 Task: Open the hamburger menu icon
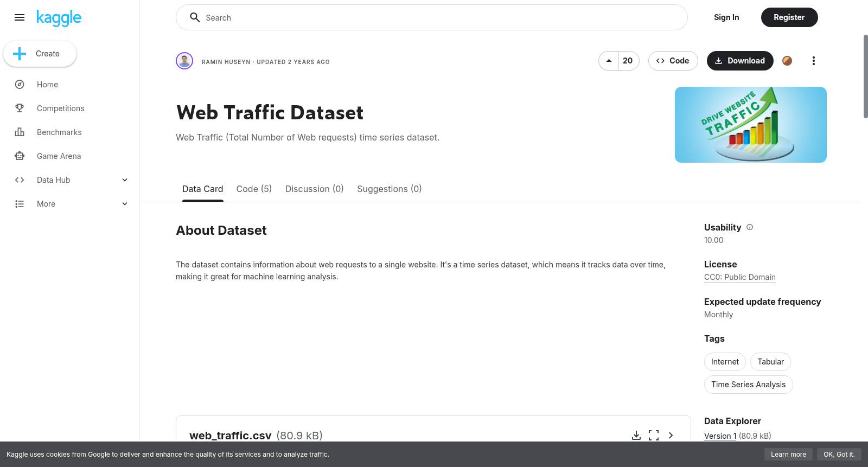(20, 17)
